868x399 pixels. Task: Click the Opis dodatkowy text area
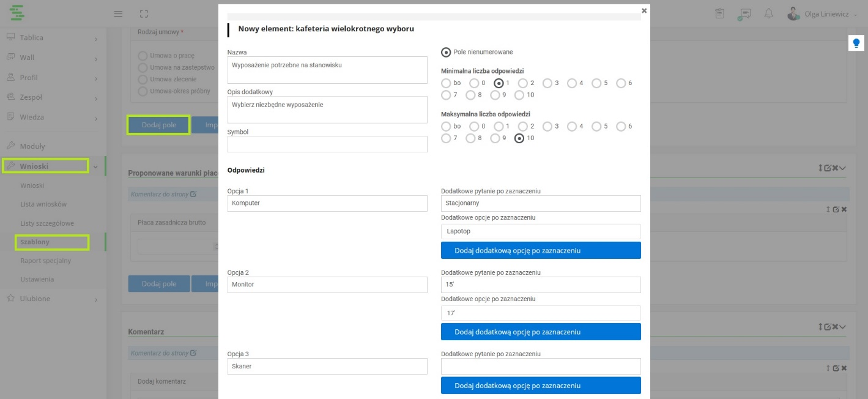click(x=327, y=110)
